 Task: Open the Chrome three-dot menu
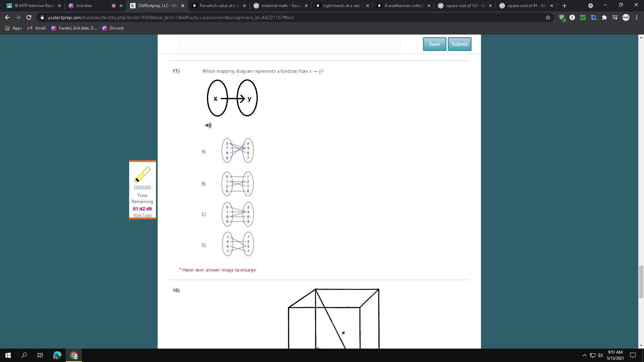coord(637,17)
